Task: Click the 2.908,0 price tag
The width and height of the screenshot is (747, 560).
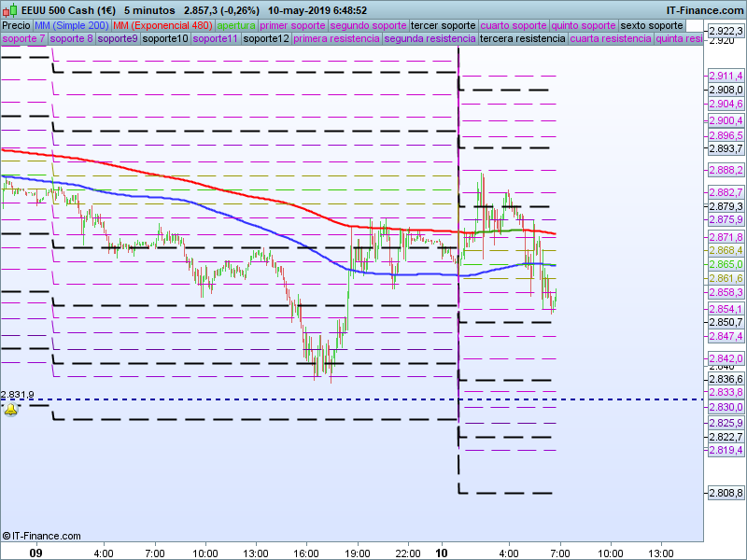Action: click(x=726, y=90)
